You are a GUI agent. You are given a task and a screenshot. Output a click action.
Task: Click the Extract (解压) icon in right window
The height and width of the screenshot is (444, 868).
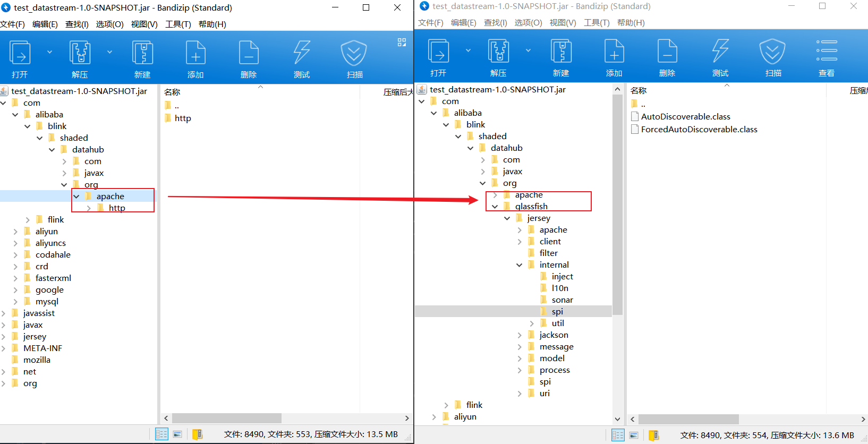pyautogui.click(x=498, y=52)
